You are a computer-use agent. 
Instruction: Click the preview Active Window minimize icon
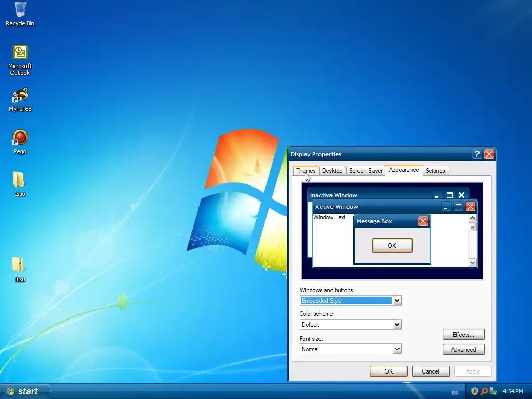446,207
